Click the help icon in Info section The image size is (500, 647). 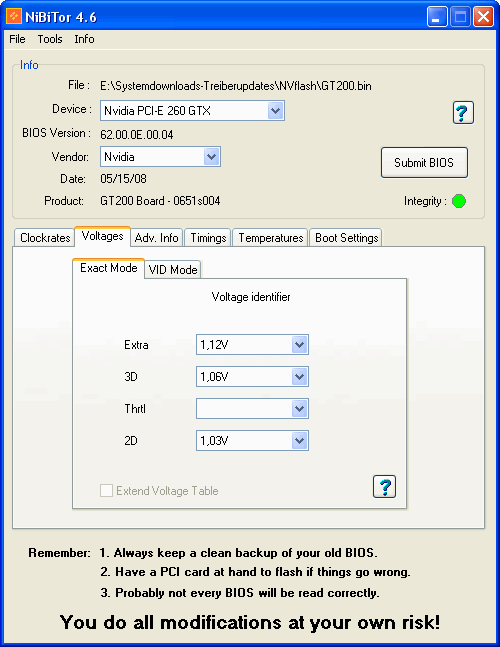click(463, 112)
